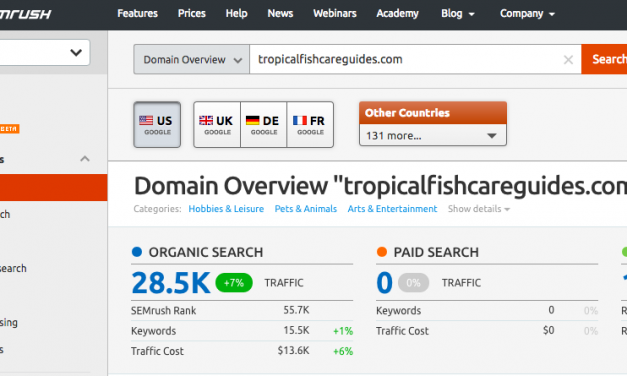Collapse the sidebar section with the chevron

pos(85,159)
